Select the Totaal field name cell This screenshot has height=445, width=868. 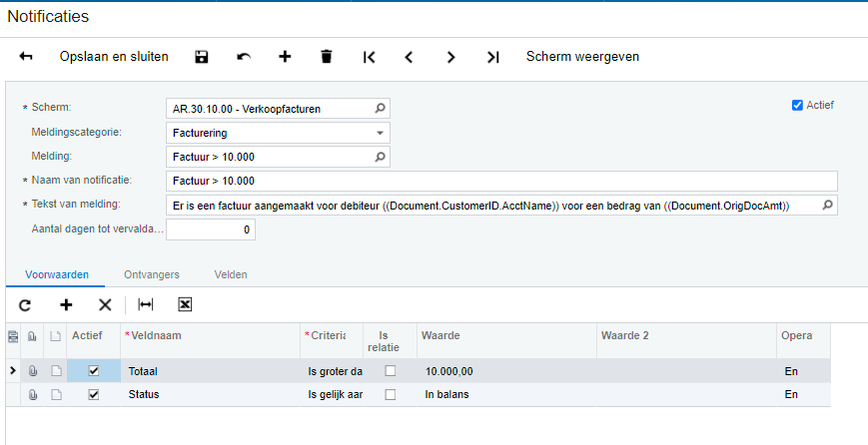click(x=211, y=371)
